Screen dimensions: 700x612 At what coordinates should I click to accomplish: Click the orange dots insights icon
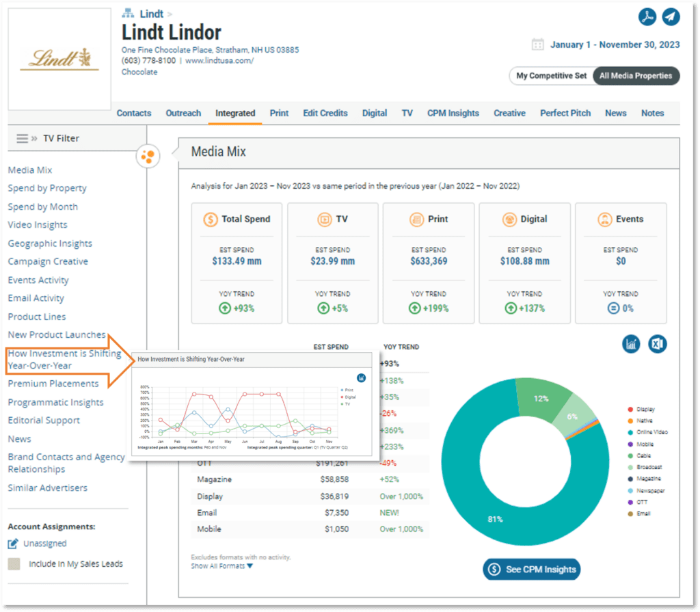coord(148,157)
